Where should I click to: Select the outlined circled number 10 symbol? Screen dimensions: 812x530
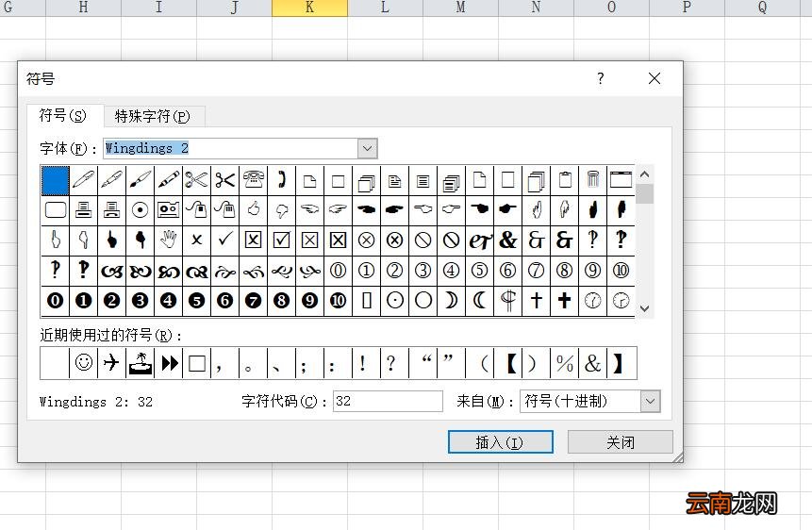[621, 270]
